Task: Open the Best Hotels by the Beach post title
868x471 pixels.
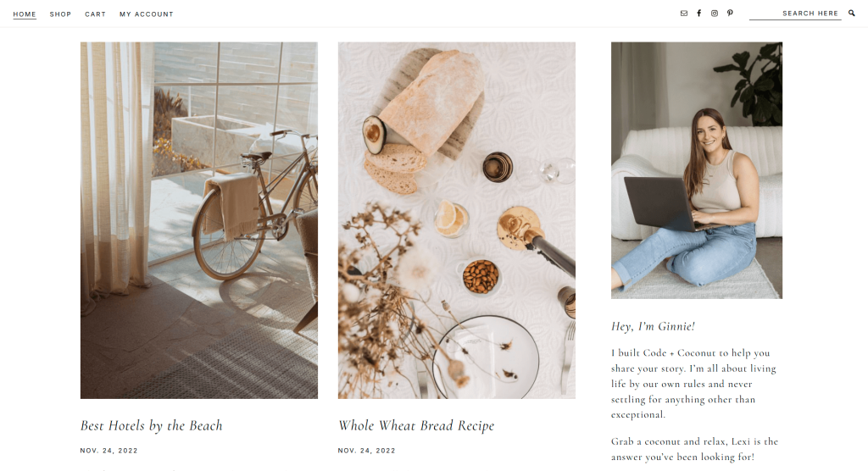Action: [x=151, y=425]
